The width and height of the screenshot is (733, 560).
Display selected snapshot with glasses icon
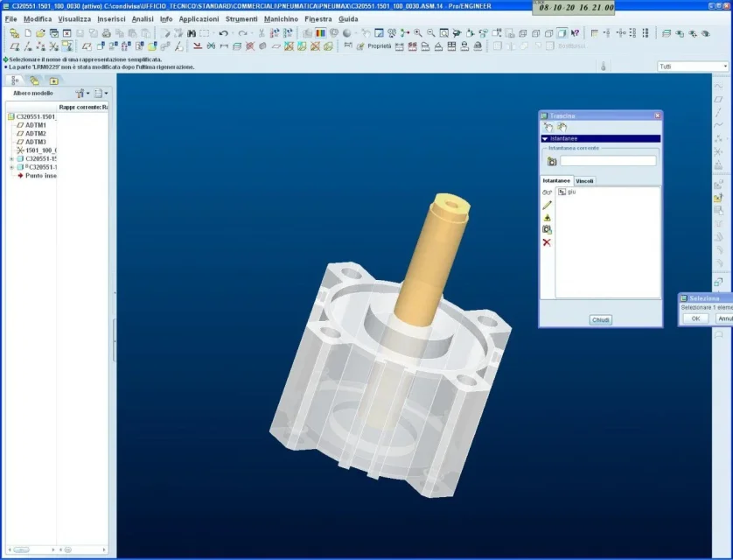pyautogui.click(x=547, y=192)
